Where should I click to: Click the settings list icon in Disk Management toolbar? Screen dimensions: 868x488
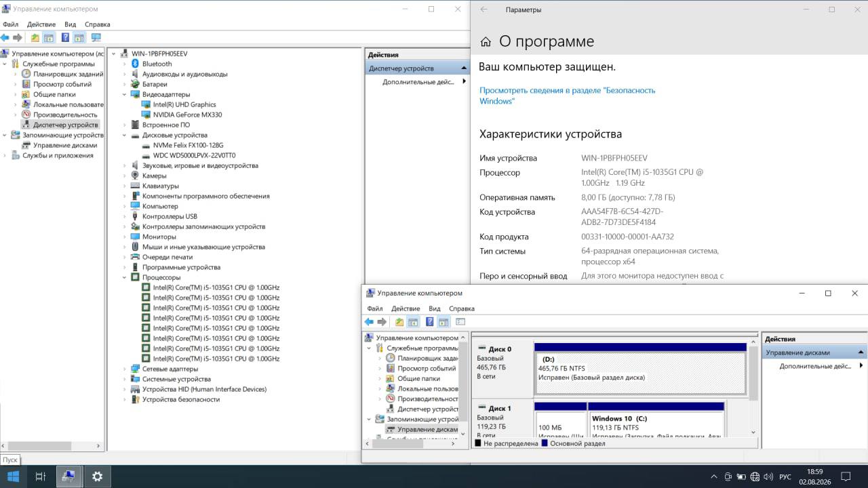click(460, 322)
